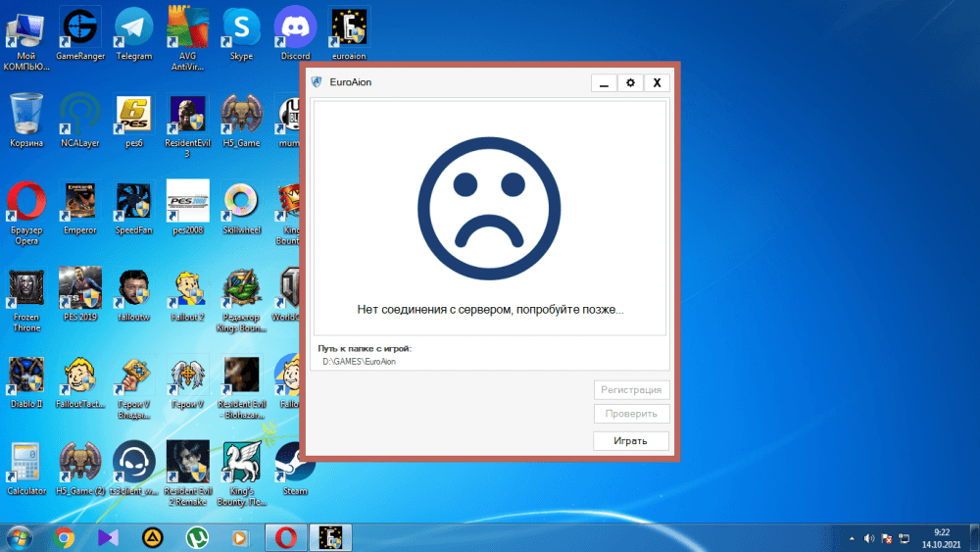Switch to Opera in the taskbar

tap(286, 537)
